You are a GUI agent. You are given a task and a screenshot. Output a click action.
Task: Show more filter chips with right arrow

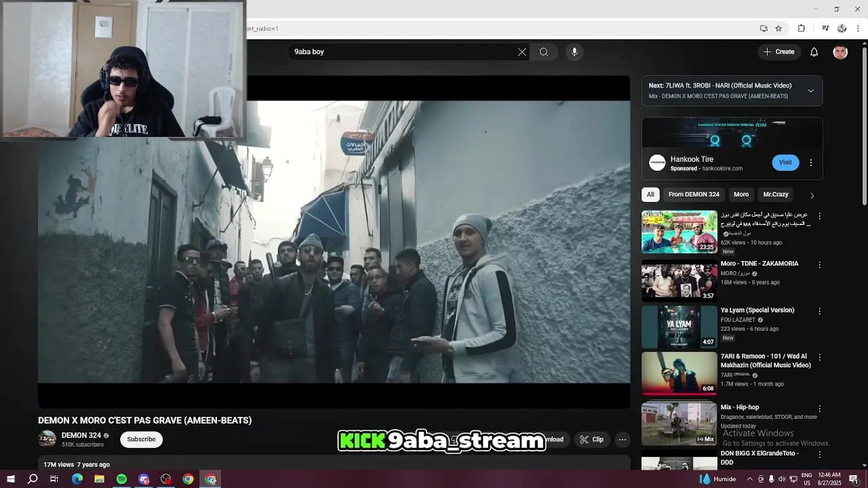point(812,195)
